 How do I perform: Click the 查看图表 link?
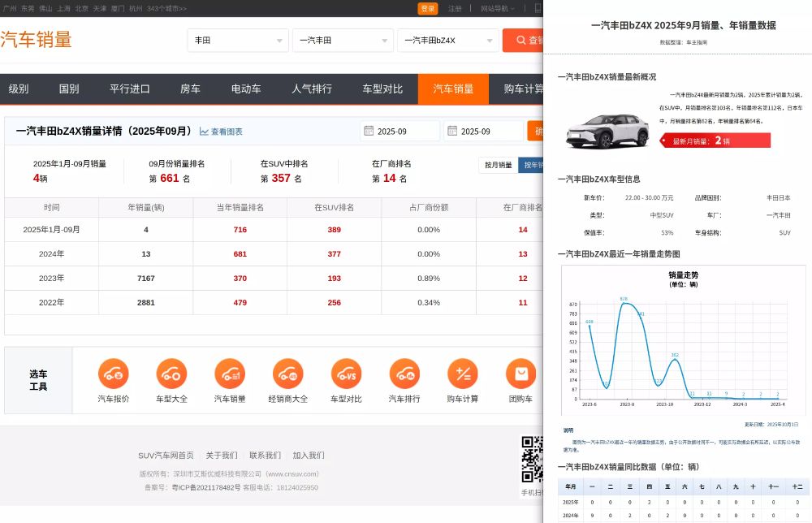227,132
